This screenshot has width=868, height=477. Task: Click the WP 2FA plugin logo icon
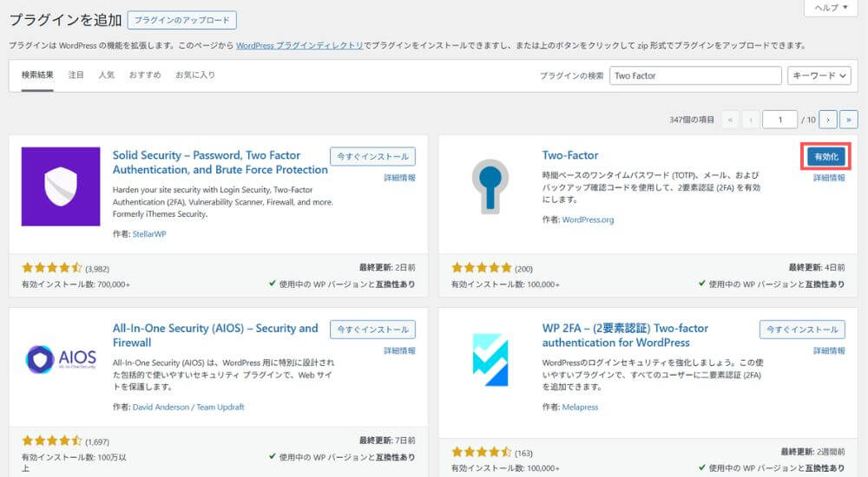coord(490,359)
